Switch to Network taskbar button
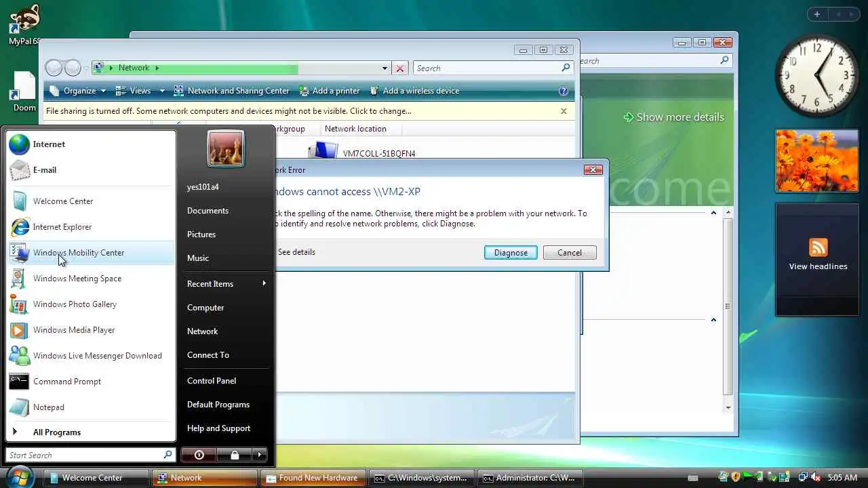 (204, 478)
